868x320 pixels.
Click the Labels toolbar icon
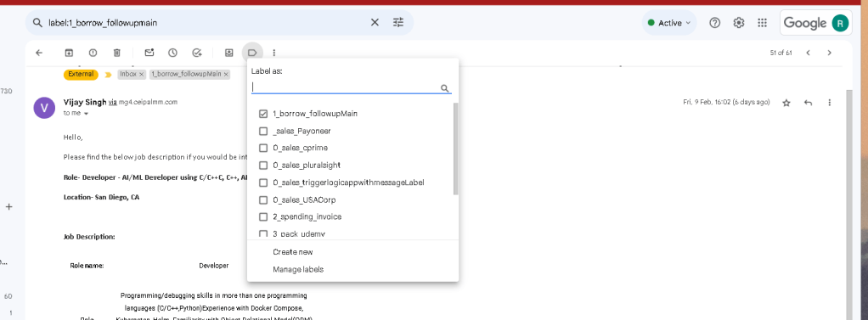click(x=252, y=53)
